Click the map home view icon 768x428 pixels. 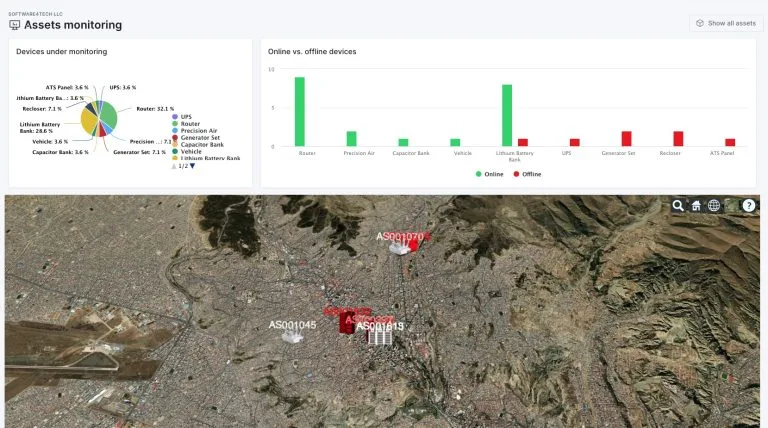(696, 206)
